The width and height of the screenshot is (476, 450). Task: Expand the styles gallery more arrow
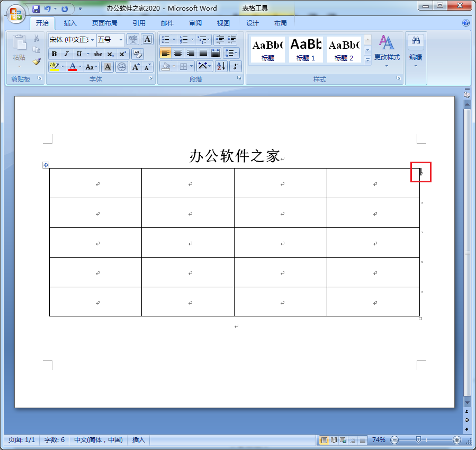(367, 60)
